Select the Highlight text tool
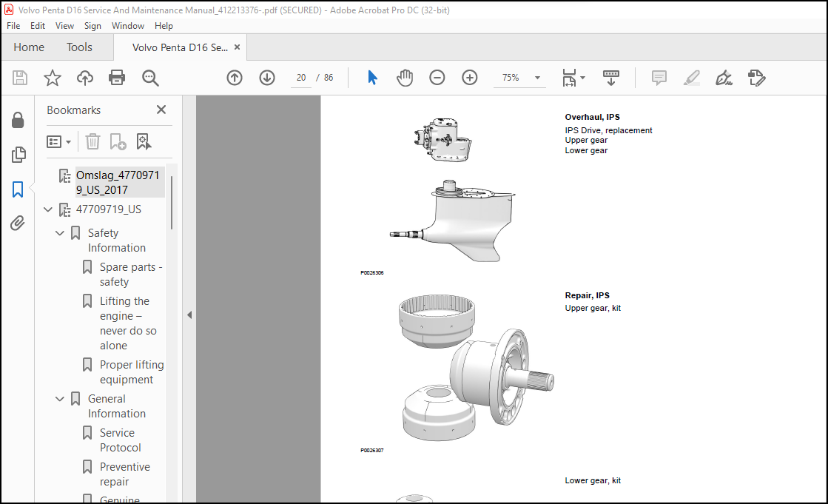 coord(691,78)
